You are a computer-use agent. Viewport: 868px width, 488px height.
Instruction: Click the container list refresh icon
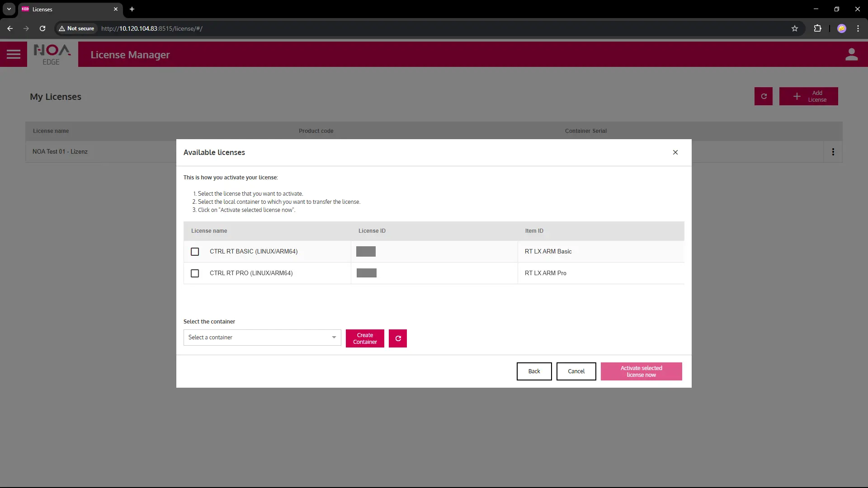tap(398, 338)
